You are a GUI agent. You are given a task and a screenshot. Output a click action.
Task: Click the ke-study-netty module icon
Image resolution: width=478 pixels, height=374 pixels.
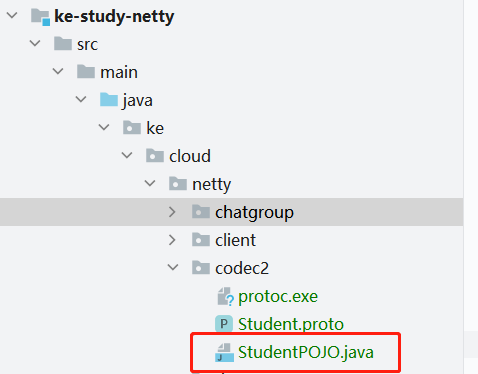[40, 17]
